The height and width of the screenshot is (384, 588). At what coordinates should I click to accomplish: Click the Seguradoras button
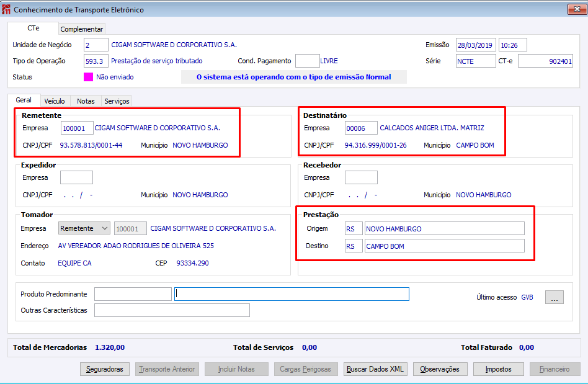click(x=105, y=369)
